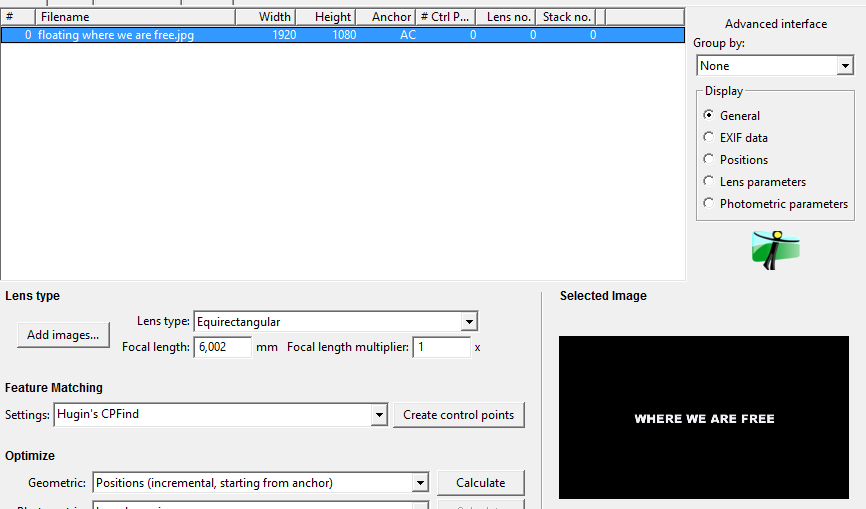Select the General display radio button
Screen dimensions: 866x509
coord(709,115)
